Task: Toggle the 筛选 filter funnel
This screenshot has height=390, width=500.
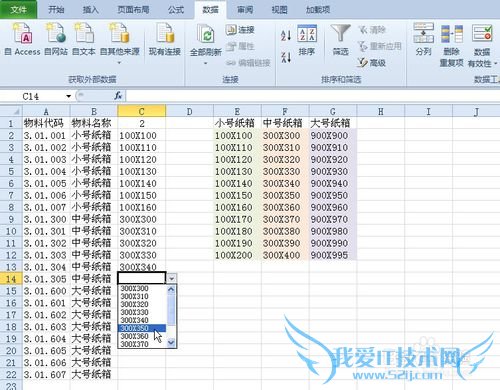Action: (x=340, y=40)
